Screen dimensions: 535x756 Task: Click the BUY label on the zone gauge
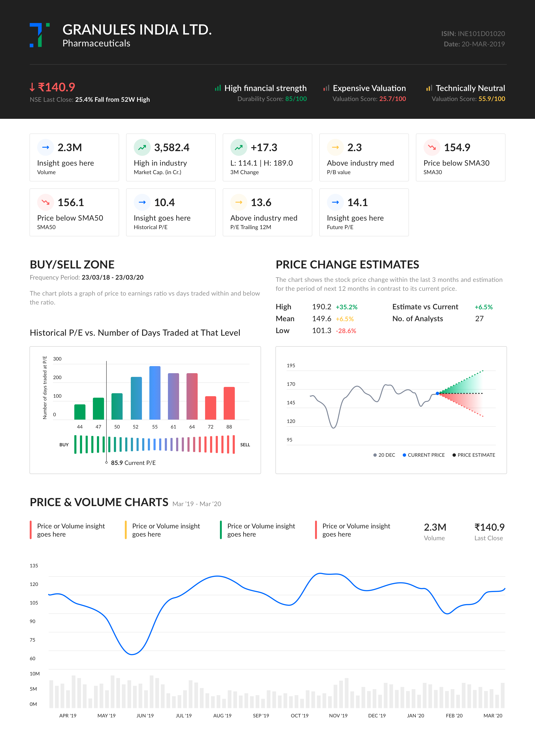[64, 445]
